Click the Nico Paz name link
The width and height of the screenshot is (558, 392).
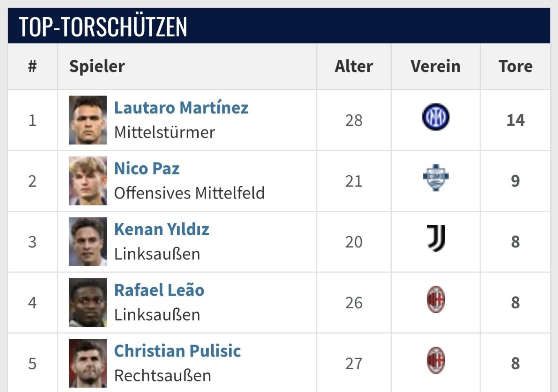[147, 169]
